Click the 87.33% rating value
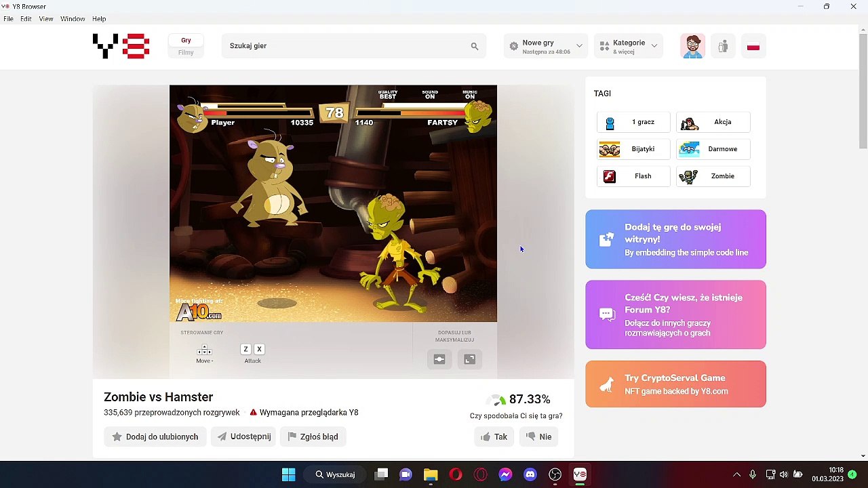The width and height of the screenshot is (868, 488). (530, 399)
